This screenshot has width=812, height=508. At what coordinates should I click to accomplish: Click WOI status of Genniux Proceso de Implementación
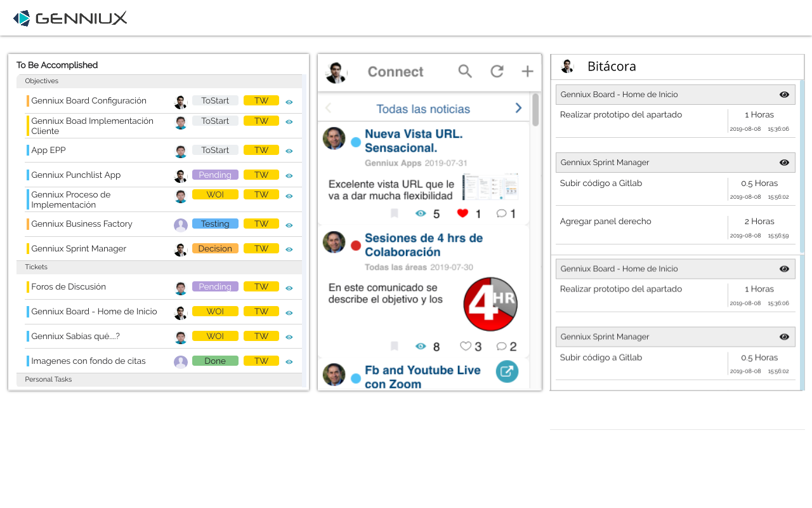coord(215,194)
